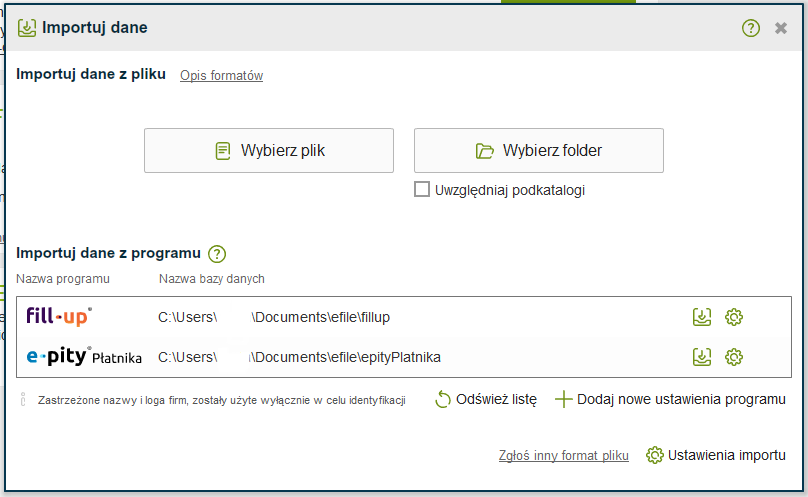
Task: Open the settings gear for e-pity Płatnika
Action: (x=734, y=357)
